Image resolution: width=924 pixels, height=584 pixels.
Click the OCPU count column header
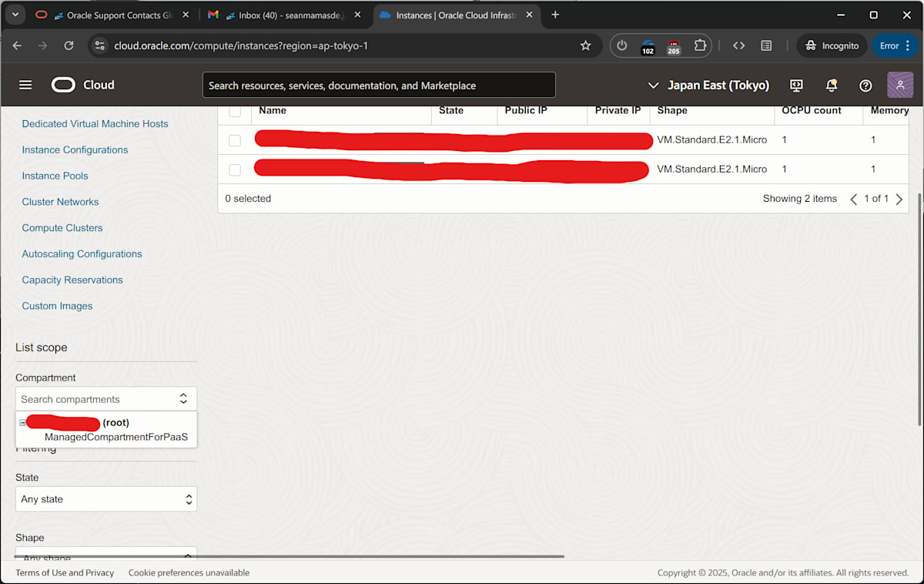click(812, 110)
